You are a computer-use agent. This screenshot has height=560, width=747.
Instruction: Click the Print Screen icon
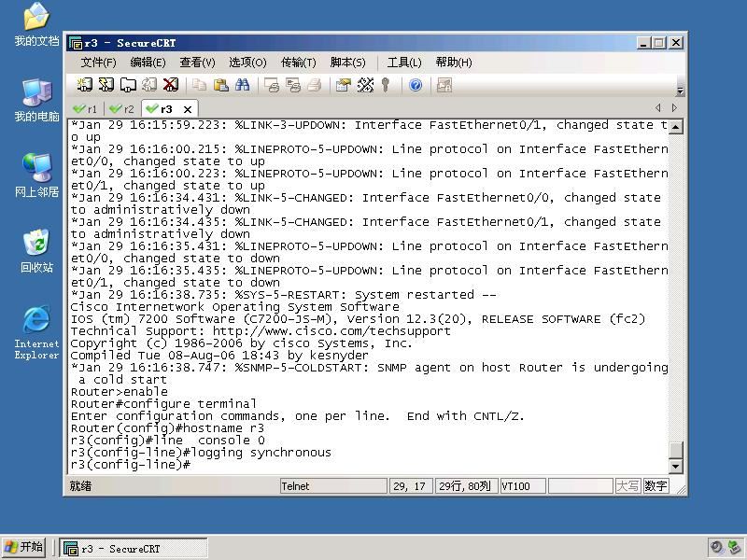[272, 85]
